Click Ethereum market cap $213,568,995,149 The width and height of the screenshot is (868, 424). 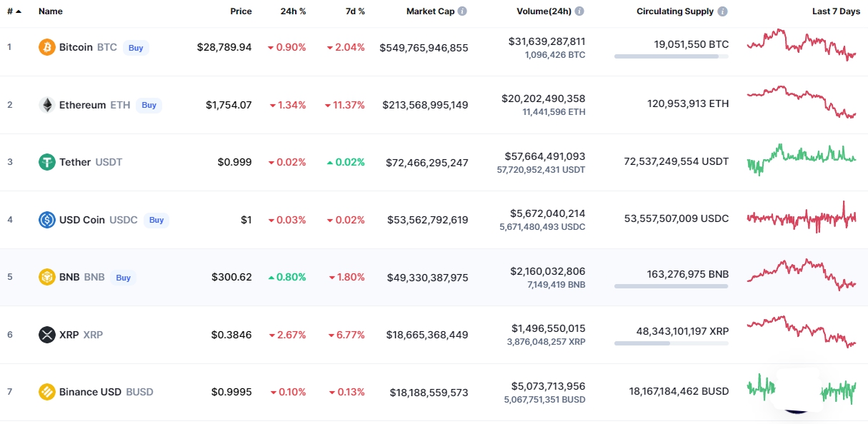coord(426,105)
